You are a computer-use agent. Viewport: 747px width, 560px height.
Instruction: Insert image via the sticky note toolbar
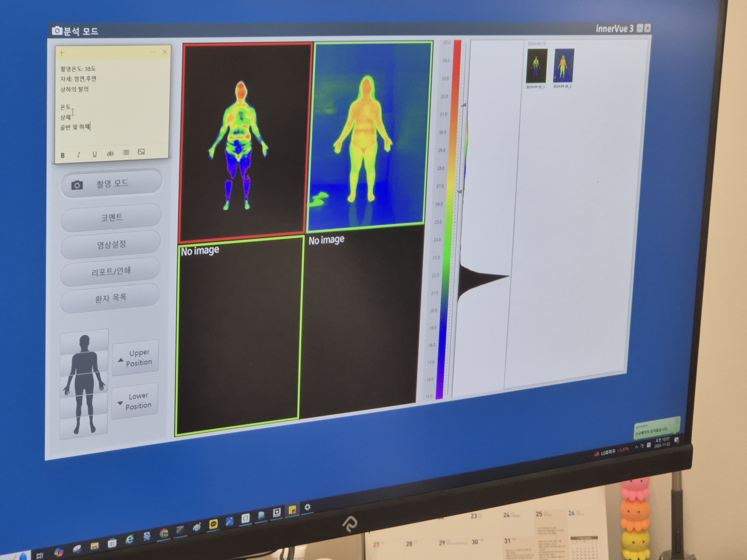click(x=142, y=152)
